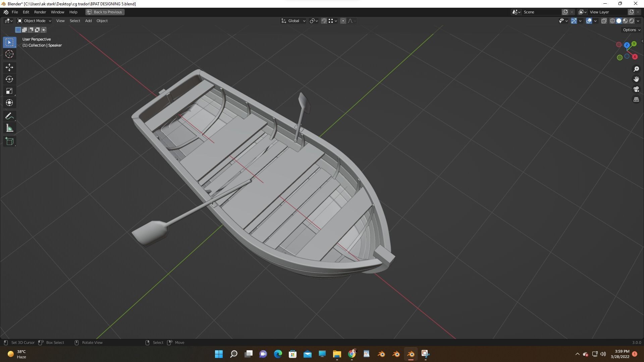Open the object types visibility eye dropdown
644x362 pixels.
[x=563, y=21]
